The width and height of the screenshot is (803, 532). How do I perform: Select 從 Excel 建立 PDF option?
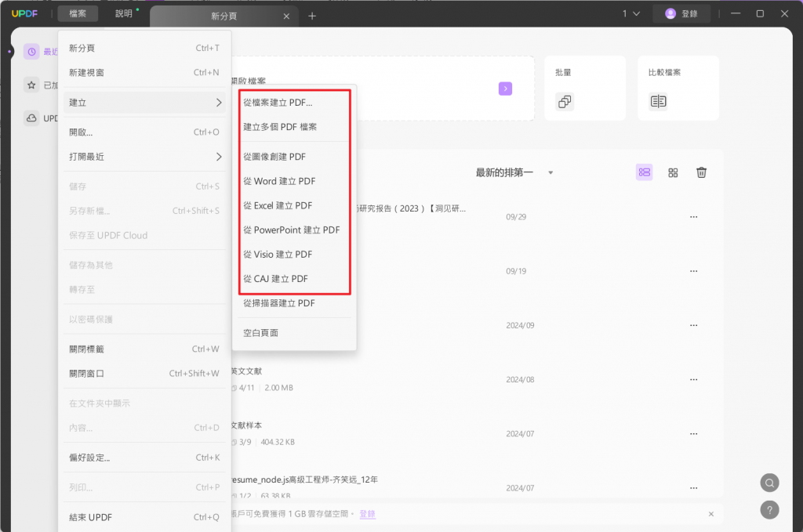(295, 205)
